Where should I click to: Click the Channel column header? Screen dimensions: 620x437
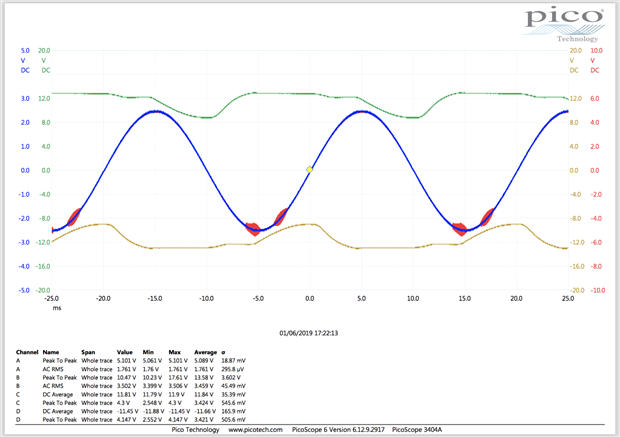[27, 353]
